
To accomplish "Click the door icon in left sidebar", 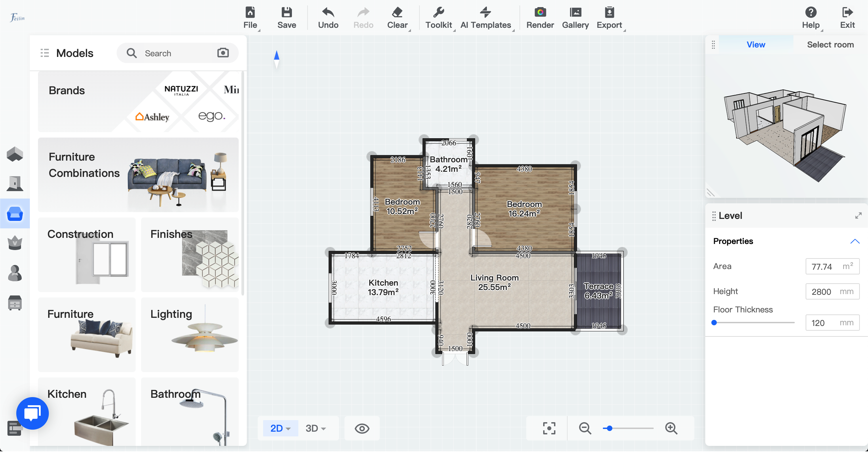I will (x=15, y=183).
